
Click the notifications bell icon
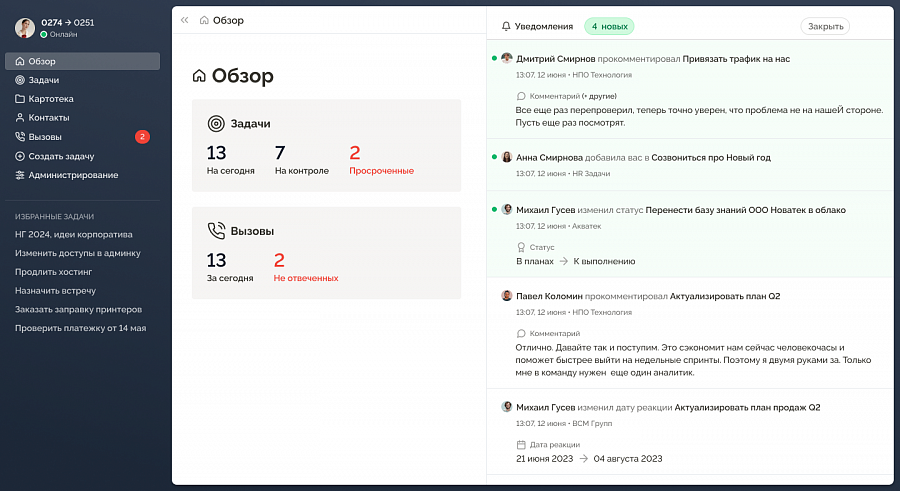click(x=506, y=26)
